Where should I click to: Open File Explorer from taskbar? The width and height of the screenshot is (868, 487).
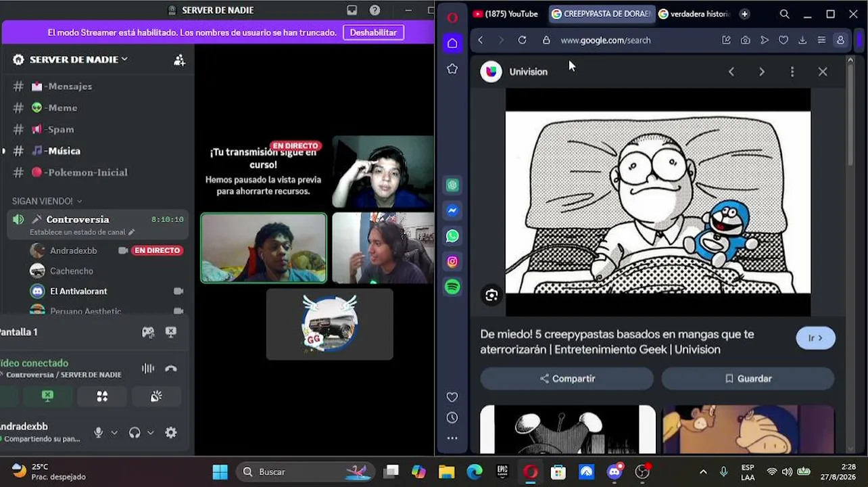(446, 471)
